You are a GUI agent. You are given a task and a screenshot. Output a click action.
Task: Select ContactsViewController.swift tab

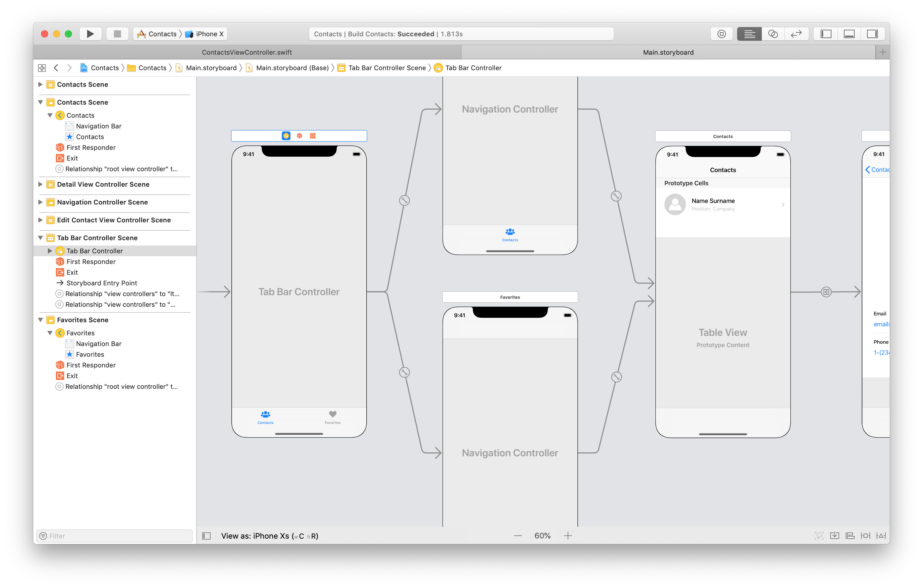[x=246, y=52]
